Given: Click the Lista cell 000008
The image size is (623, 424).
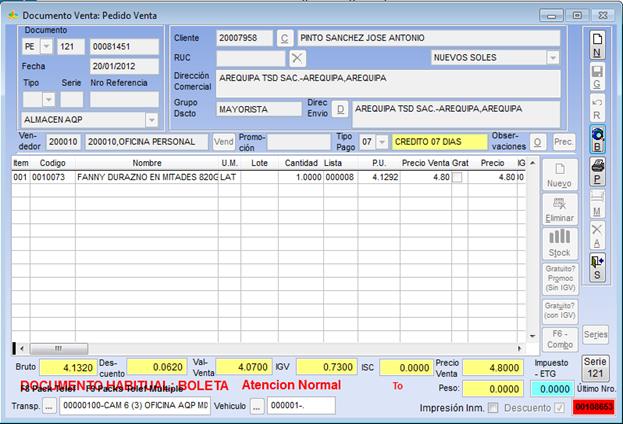Looking at the screenshot, I should point(341,177).
